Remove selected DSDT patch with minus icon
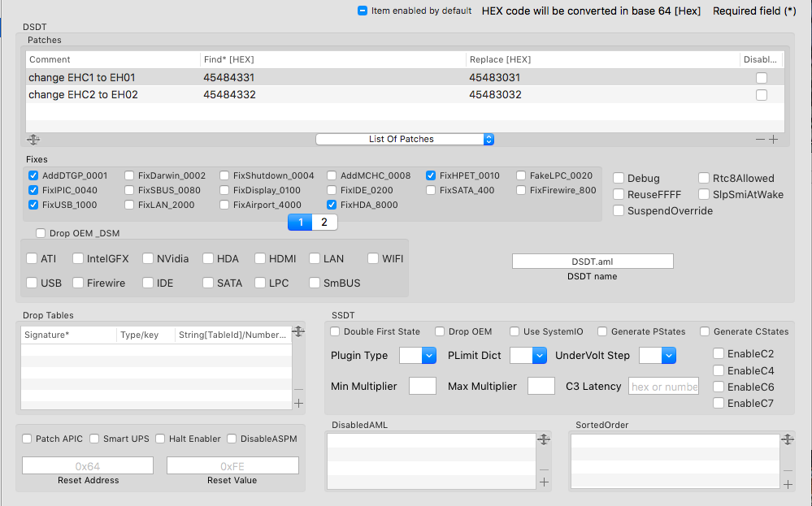The height and width of the screenshot is (506, 812). point(760,140)
